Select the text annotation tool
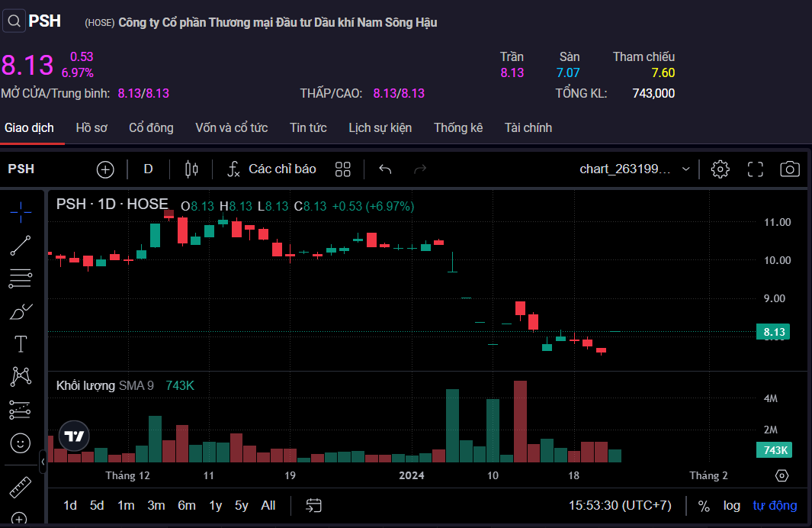The width and height of the screenshot is (812, 528). coord(21,344)
